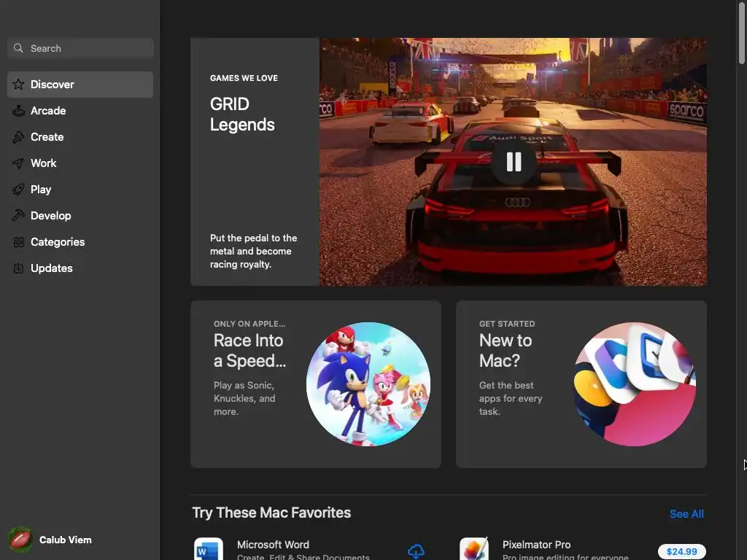Click the 'Play as Sonic, Knuckles' description

tap(244, 399)
